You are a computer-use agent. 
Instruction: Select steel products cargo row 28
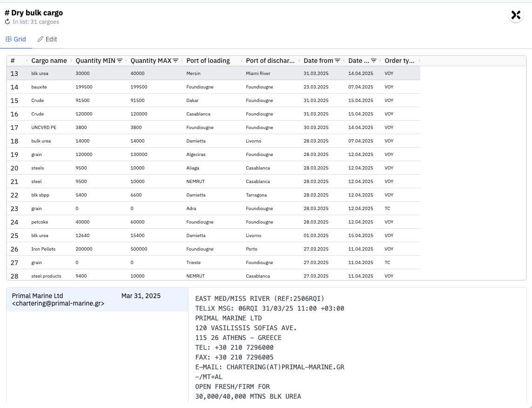point(214,275)
